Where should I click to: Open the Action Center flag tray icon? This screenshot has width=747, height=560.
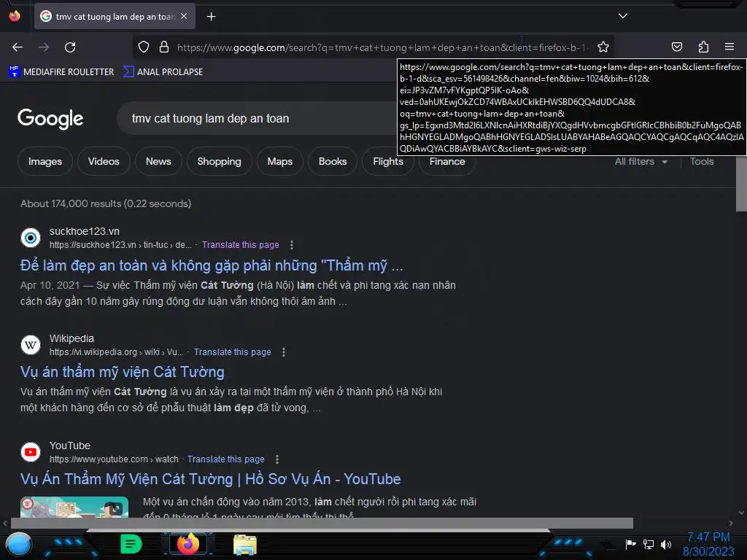pyautogui.click(x=630, y=544)
